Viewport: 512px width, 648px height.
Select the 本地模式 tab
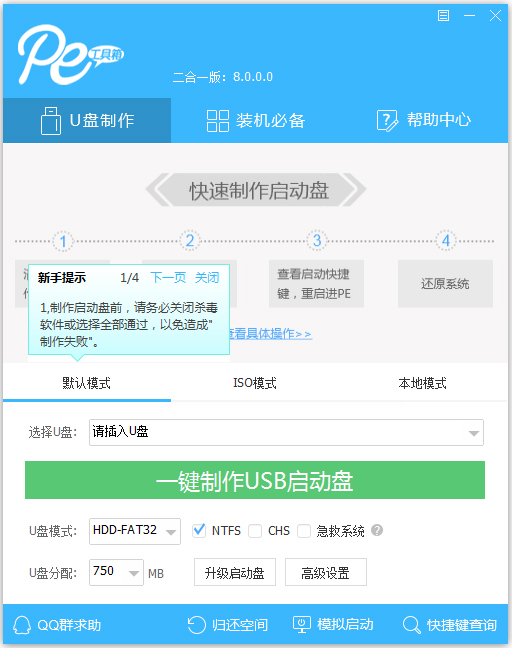tap(423, 383)
